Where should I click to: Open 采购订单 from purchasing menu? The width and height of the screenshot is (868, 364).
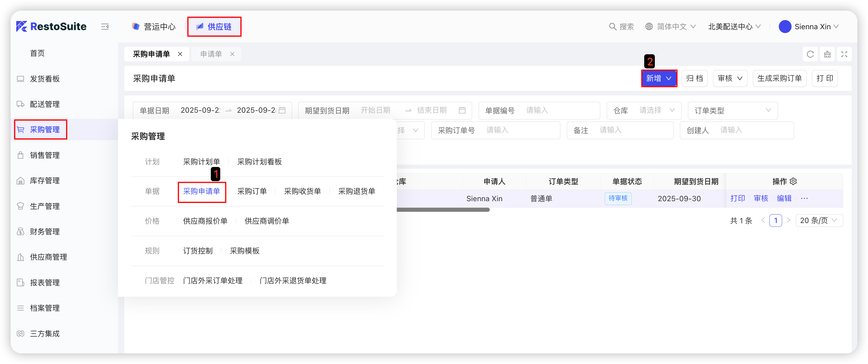(252, 191)
